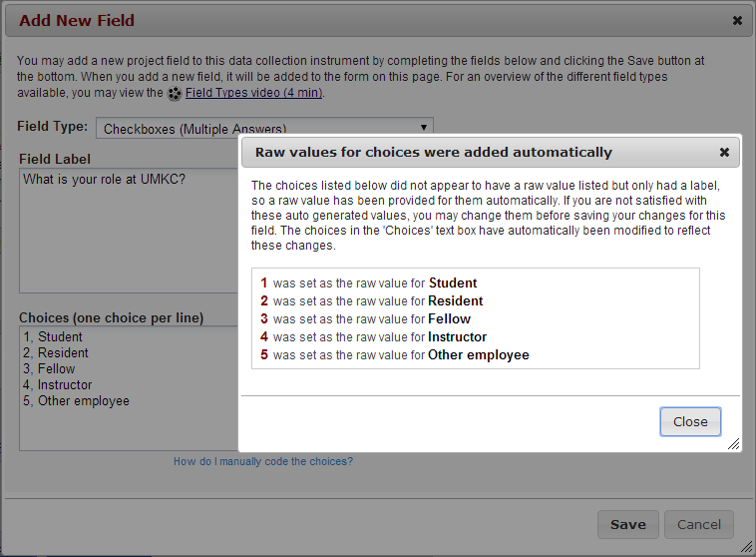This screenshot has height=557, width=756.
Task: Dismiss raw values popup using X icon
Action: [724, 153]
